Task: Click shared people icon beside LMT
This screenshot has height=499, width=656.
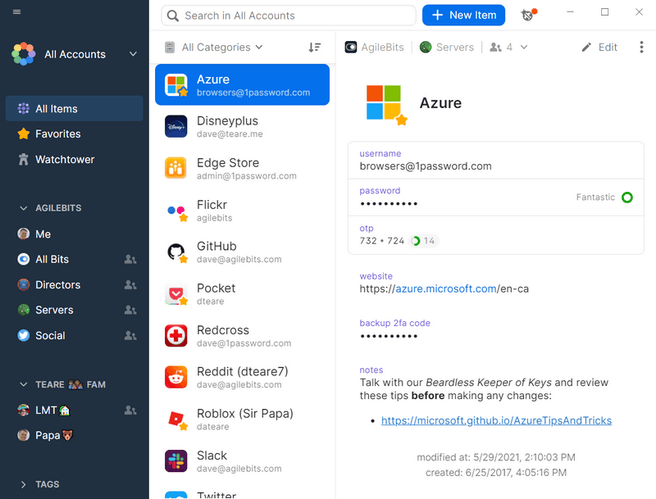Action: coord(130,410)
